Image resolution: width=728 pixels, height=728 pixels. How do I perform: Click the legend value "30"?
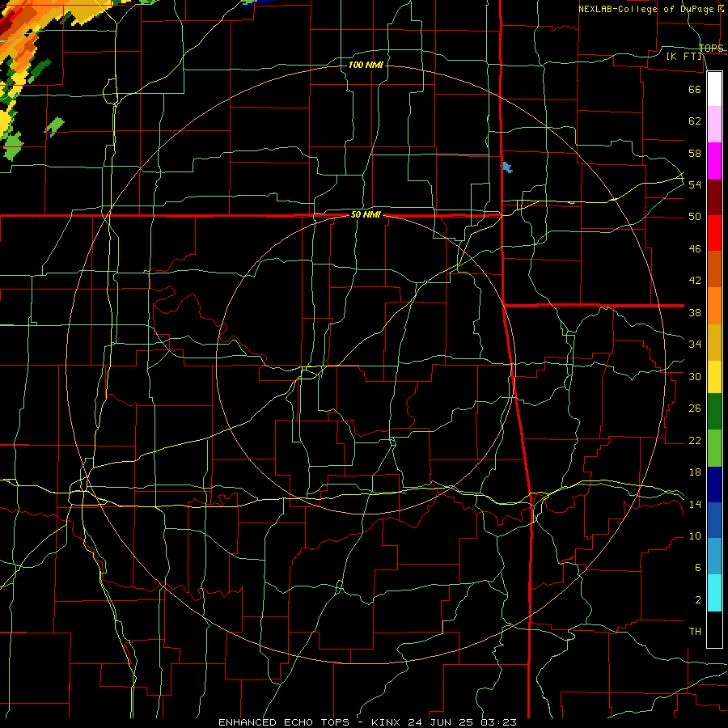tap(695, 376)
